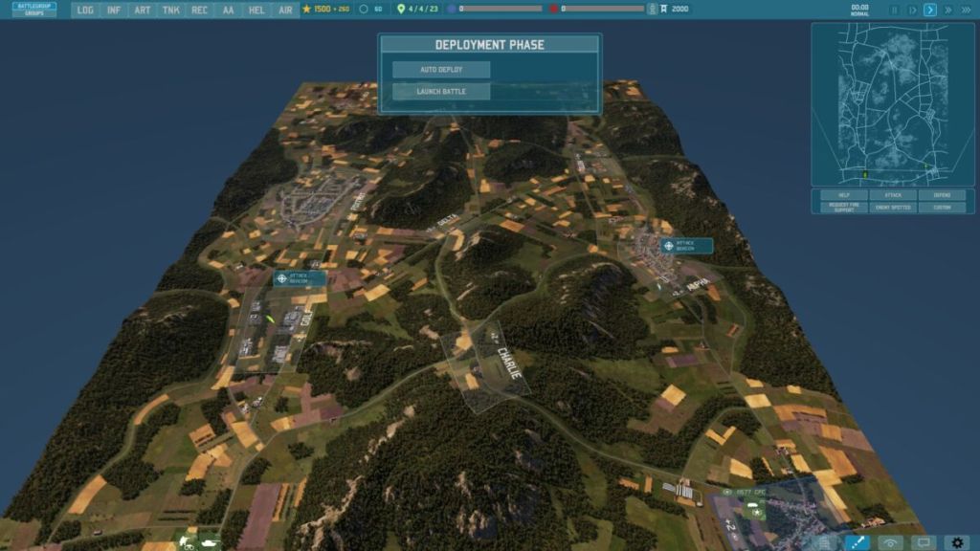Click the Auto Deploy button
980x551 pixels.
(x=441, y=70)
